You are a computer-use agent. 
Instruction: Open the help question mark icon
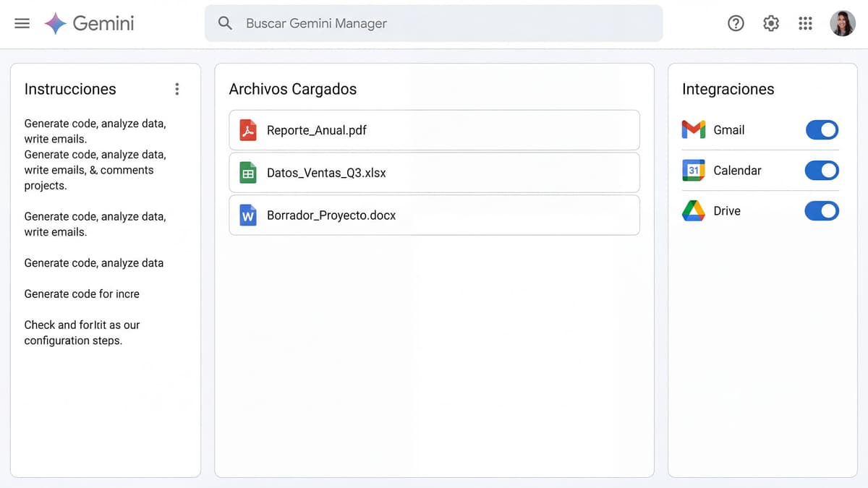736,22
